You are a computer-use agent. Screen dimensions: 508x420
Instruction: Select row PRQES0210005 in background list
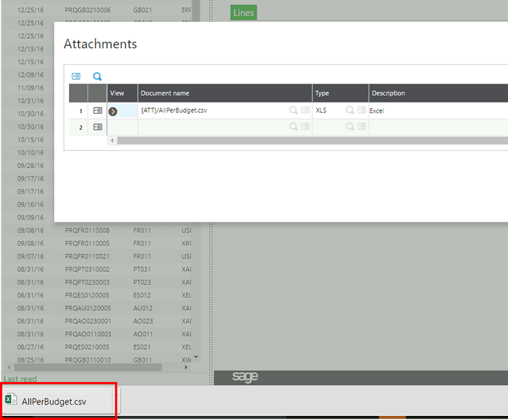(x=96, y=347)
